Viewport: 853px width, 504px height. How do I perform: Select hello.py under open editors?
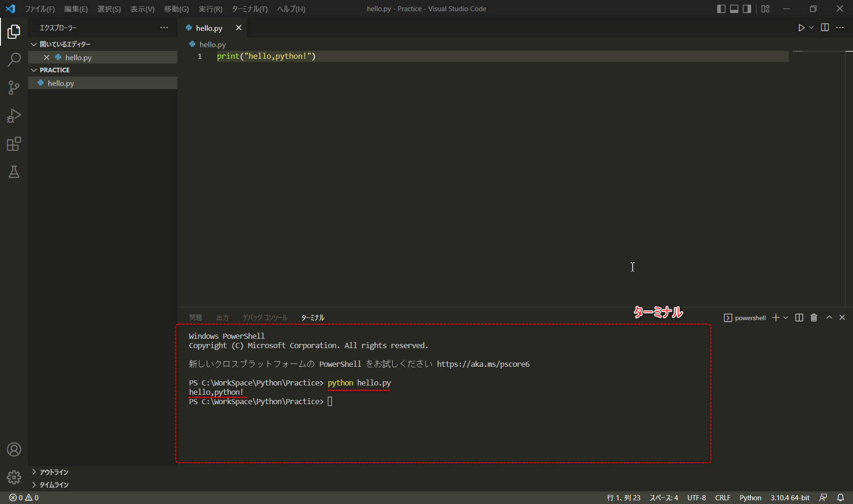[x=103, y=57]
